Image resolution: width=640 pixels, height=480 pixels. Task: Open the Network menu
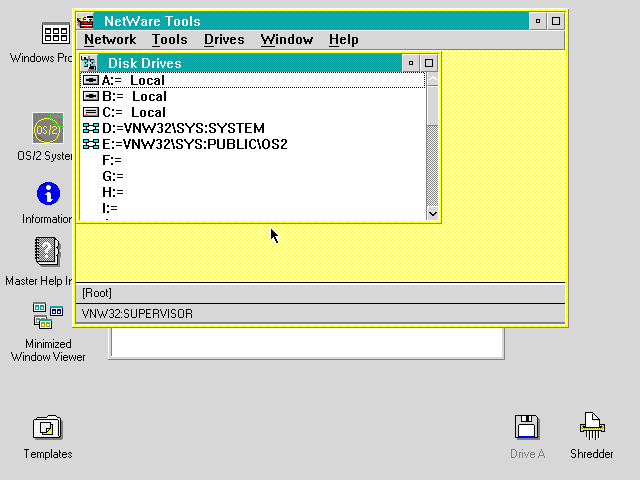[110, 40]
